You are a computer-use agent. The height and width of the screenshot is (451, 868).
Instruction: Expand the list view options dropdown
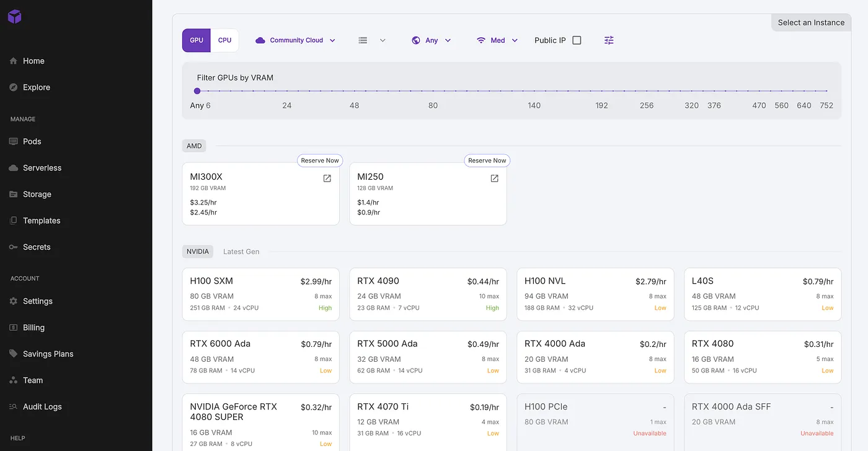[372, 40]
